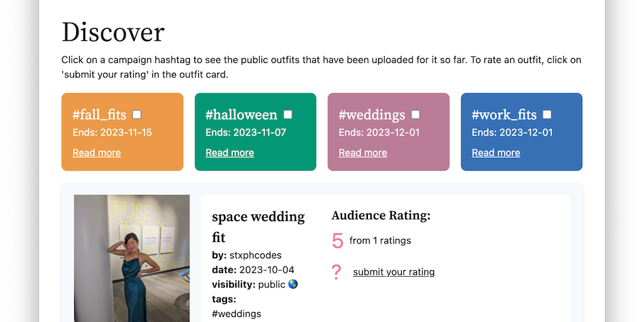The height and width of the screenshot is (322, 644).
Task: Switch to the #work_fits campaign hashtag
Action: click(504, 115)
